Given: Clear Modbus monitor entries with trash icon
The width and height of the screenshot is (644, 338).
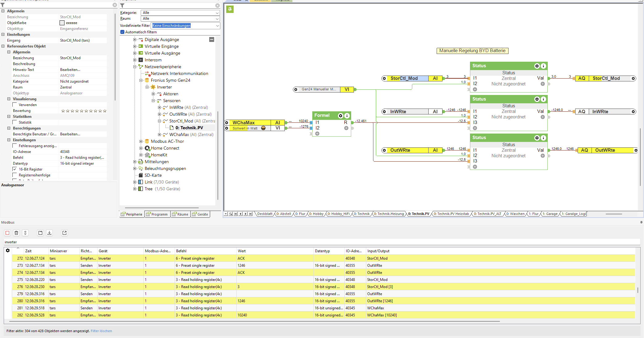Looking at the screenshot, I should click(x=16, y=233).
